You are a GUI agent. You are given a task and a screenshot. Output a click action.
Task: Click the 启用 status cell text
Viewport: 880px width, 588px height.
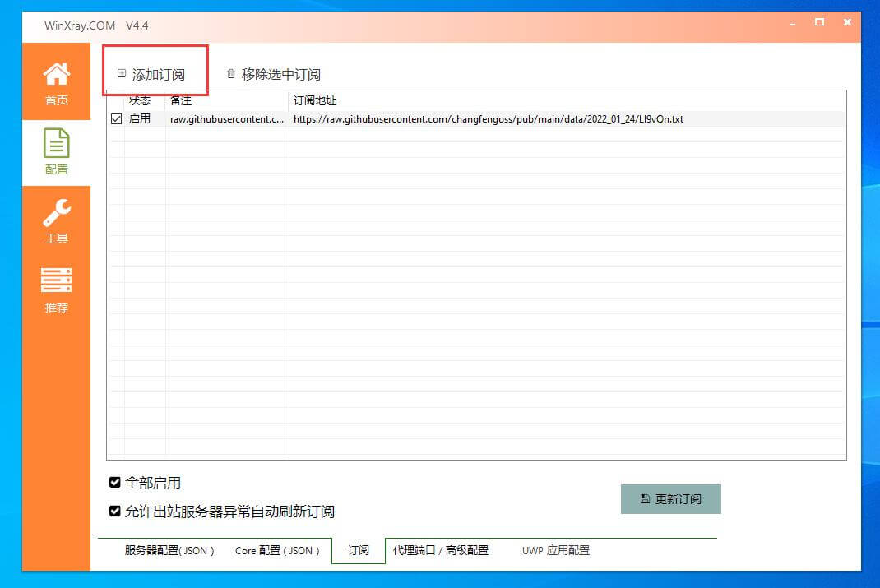(x=140, y=119)
